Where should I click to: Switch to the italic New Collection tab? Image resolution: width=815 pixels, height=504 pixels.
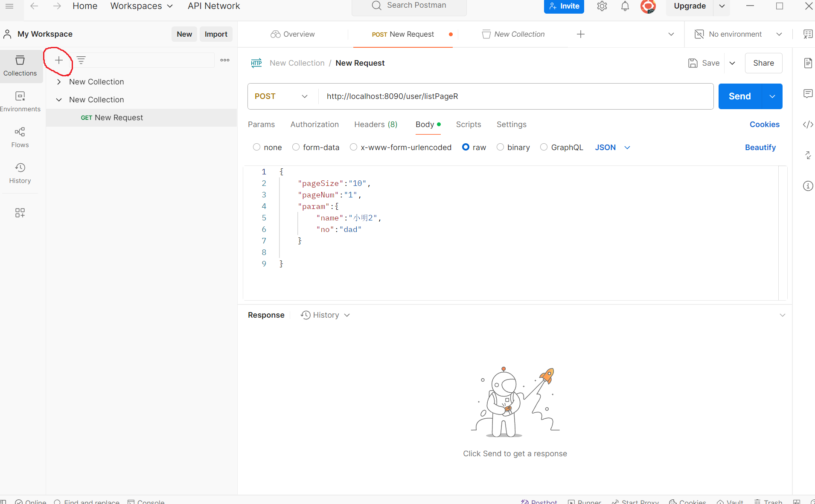point(514,34)
